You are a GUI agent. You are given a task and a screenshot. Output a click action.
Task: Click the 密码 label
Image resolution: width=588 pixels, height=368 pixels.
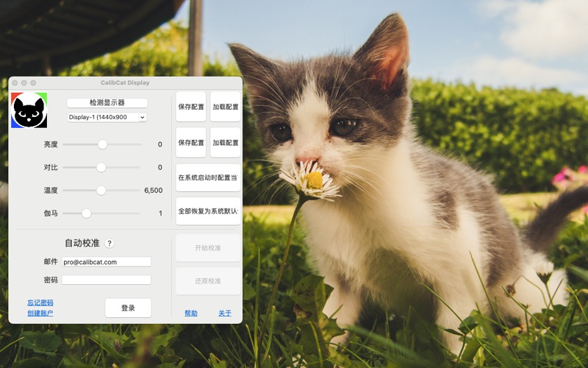pos(51,280)
